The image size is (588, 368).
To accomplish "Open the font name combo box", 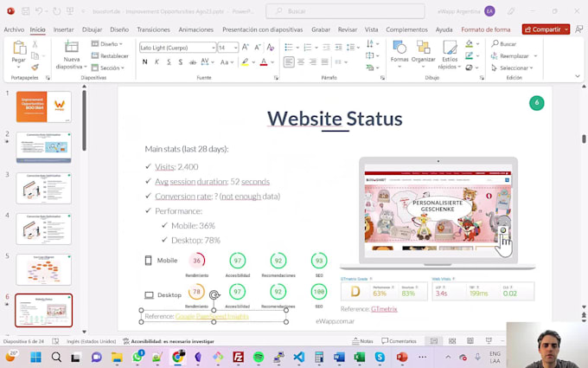I will (x=178, y=48).
